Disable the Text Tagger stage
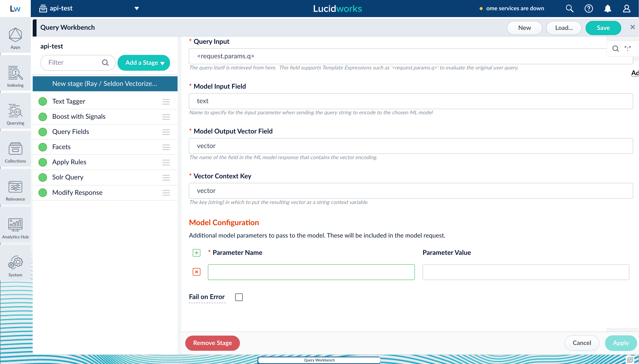Viewport: 639px width, 364px height. (43, 101)
